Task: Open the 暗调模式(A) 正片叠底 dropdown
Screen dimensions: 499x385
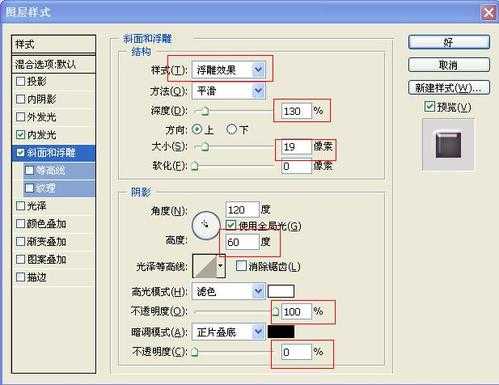Action: coord(229,332)
